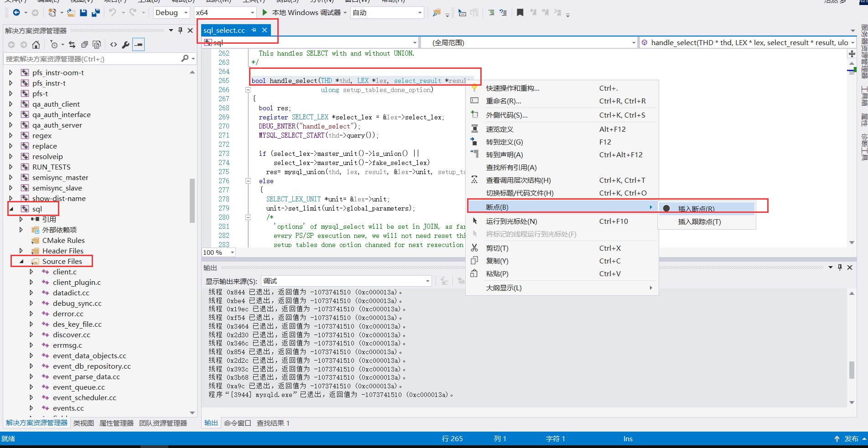The width and height of the screenshot is (868, 448).
Task: Switch to the 类视图 tab
Action: pos(83,423)
